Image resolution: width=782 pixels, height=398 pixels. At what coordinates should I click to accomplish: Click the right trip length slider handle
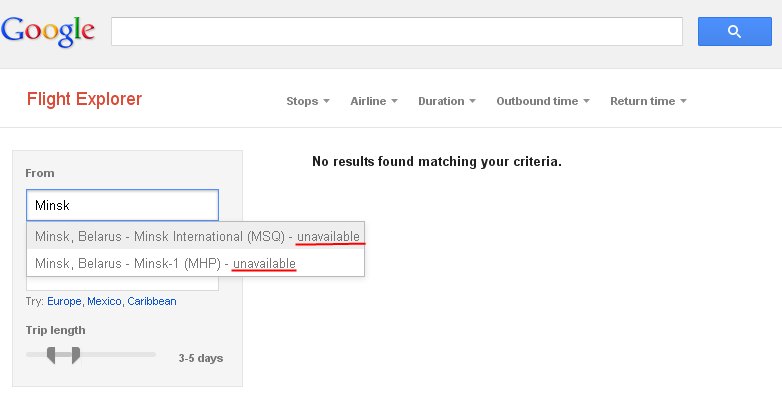[x=76, y=355]
